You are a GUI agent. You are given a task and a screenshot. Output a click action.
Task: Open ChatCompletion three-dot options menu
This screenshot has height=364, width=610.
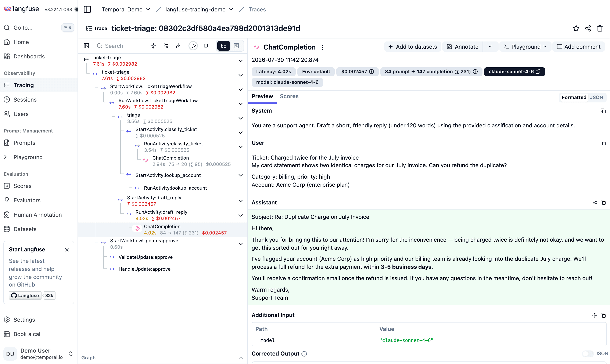point(322,47)
